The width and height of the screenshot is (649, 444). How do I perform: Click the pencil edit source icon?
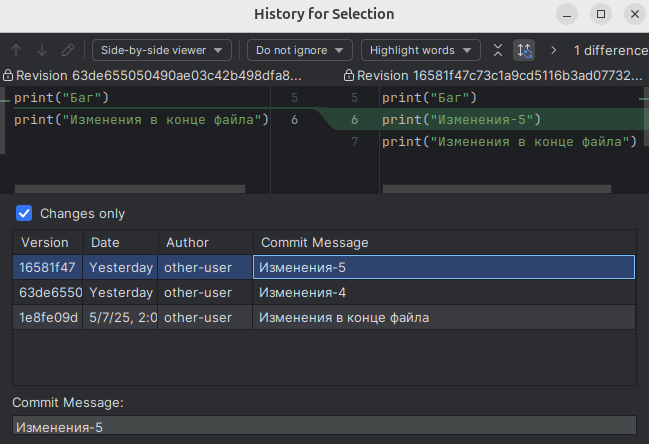(x=68, y=50)
